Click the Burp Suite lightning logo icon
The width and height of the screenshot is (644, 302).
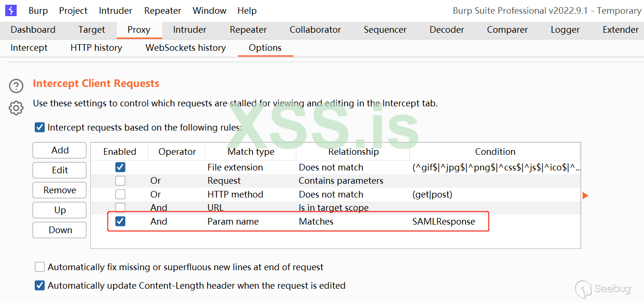pos(10,10)
